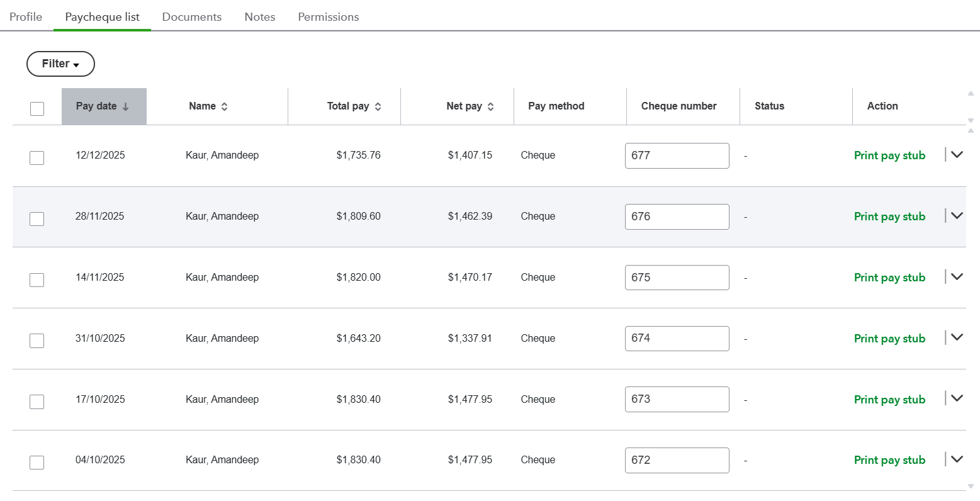Select the 04/10/2025 paycheque checkbox
Screen dimensions: 980x501
click(x=37, y=463)
